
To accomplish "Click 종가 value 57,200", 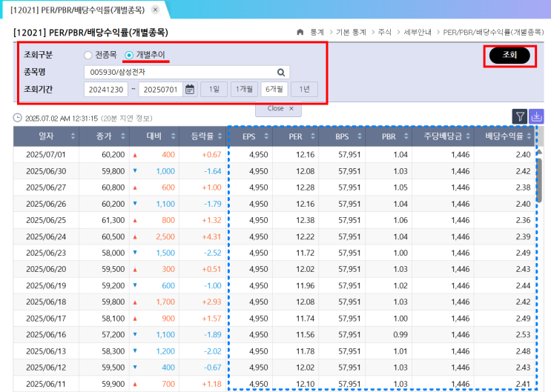I will click(113, 335).
